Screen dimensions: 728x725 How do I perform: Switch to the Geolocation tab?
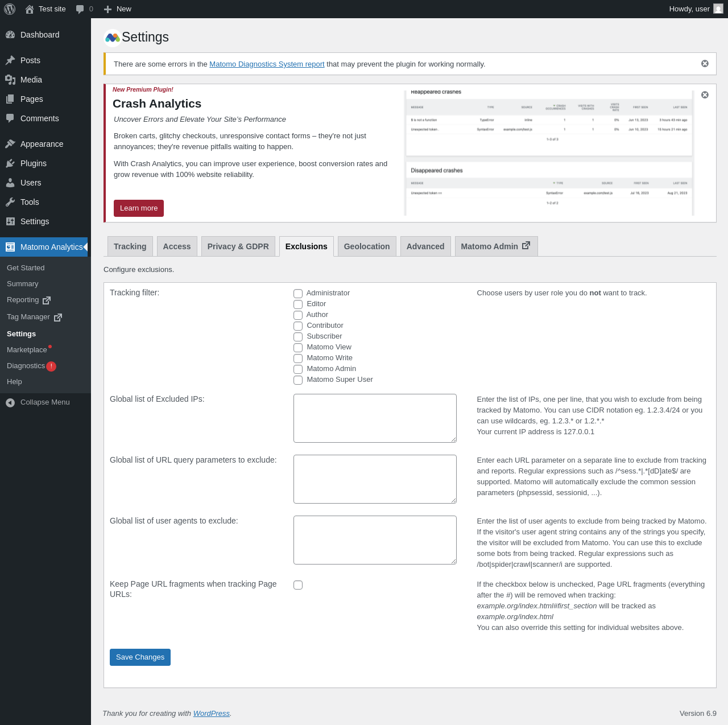367,246
